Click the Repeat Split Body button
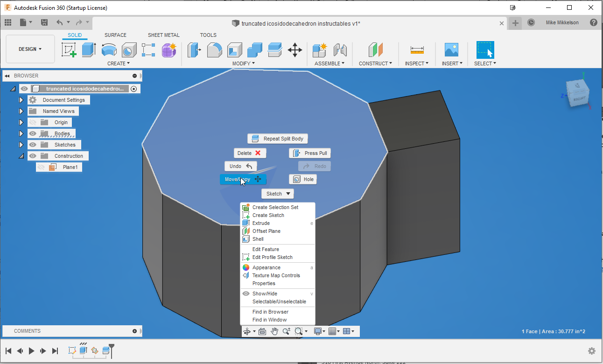This screenshot has width=603, height=364. pyautogui.click(x=277, y=138)
